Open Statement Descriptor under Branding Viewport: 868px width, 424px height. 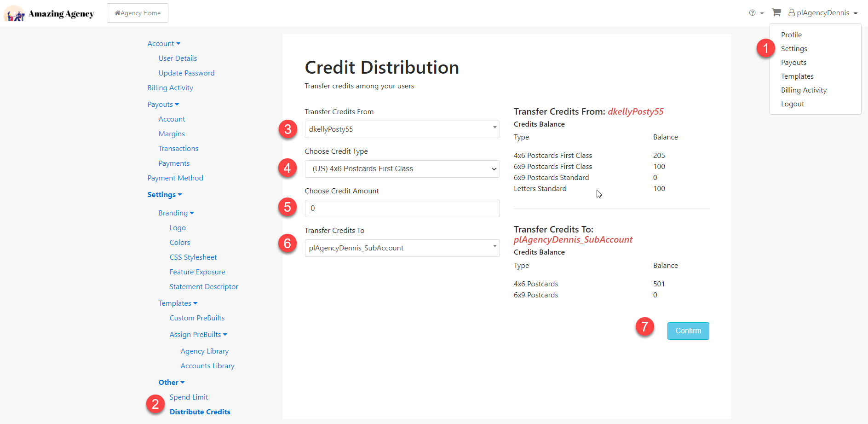(x=204, y=287)
